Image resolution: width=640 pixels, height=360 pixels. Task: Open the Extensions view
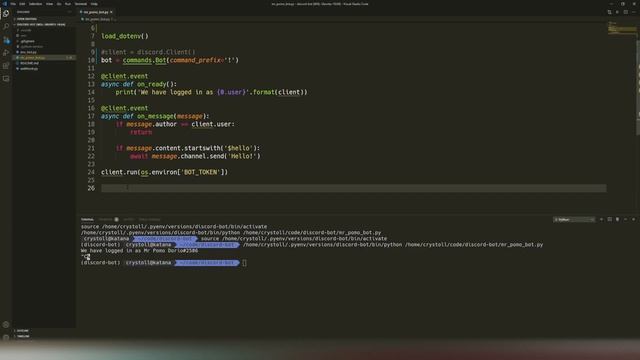pyautogui.click(x=6, y=66)
